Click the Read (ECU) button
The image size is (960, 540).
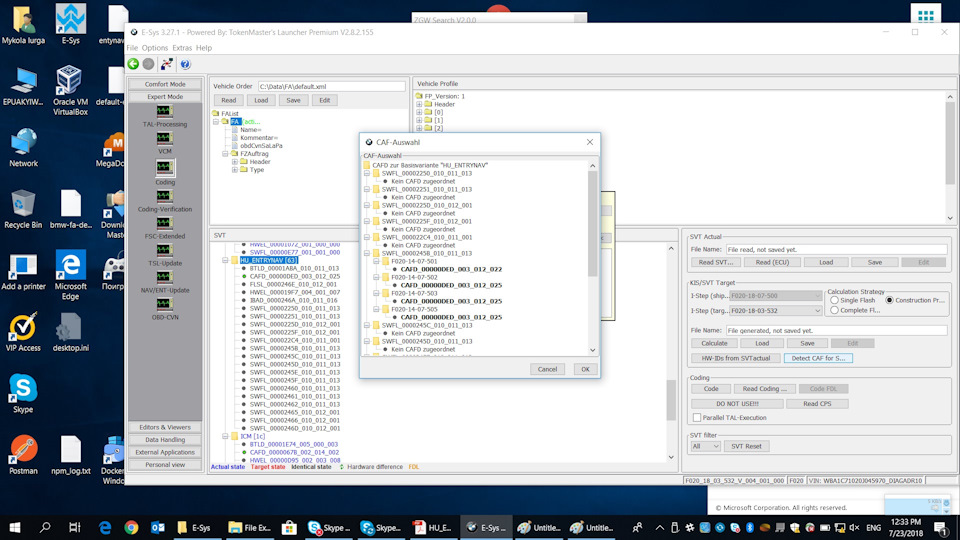pyautogui.click(x=772, y=262)
